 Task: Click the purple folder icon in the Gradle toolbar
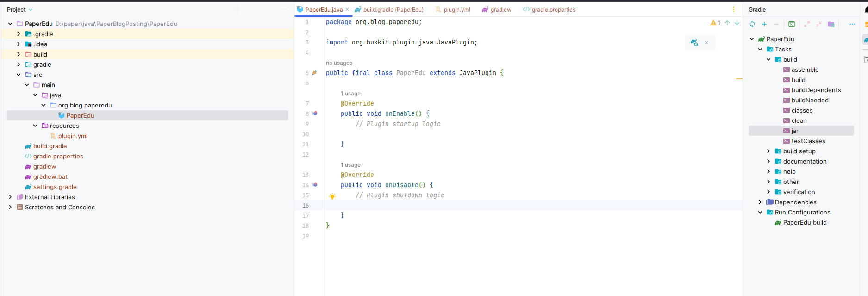click(831, 24)
